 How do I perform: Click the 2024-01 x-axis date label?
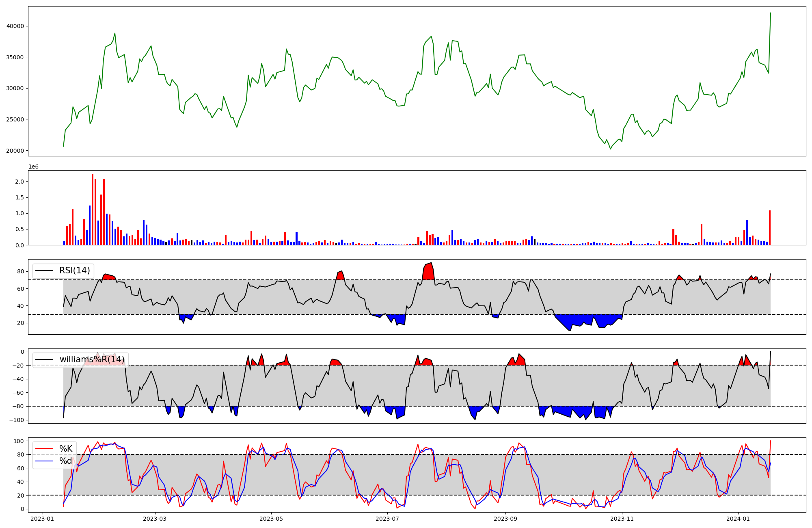point(738,519)
